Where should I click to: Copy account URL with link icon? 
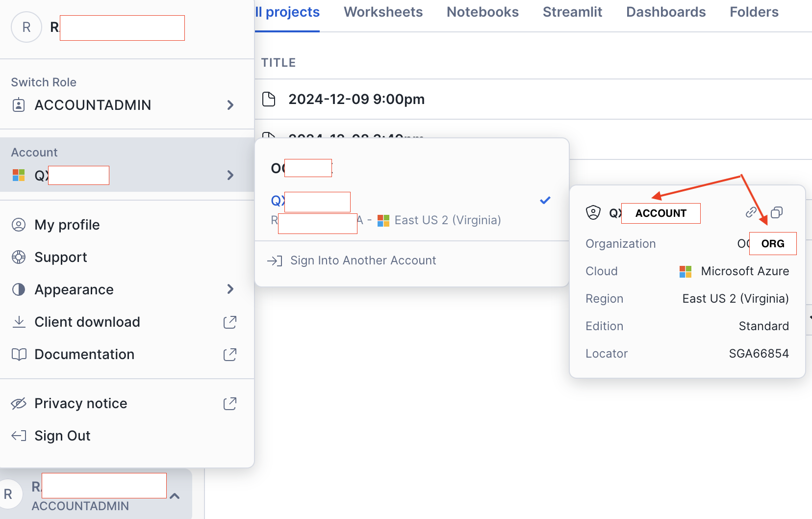click(x=751, y=212)
